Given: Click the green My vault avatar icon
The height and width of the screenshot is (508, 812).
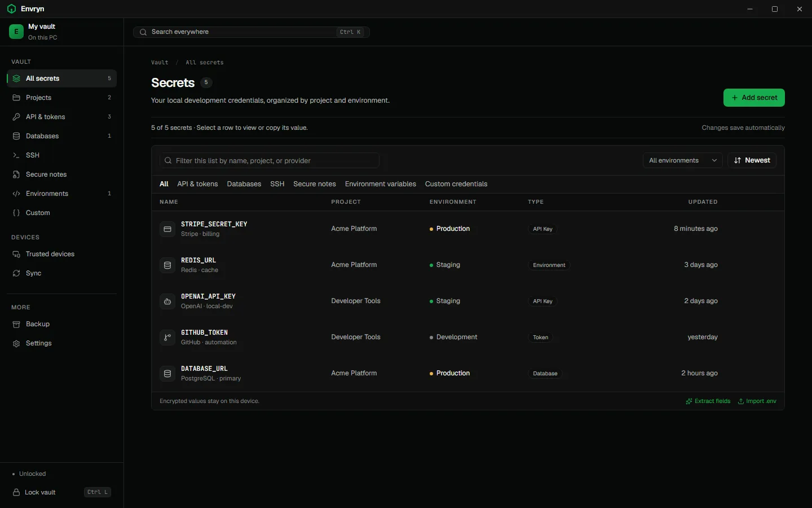Looking at the screenshot, I should coord(16,32).
